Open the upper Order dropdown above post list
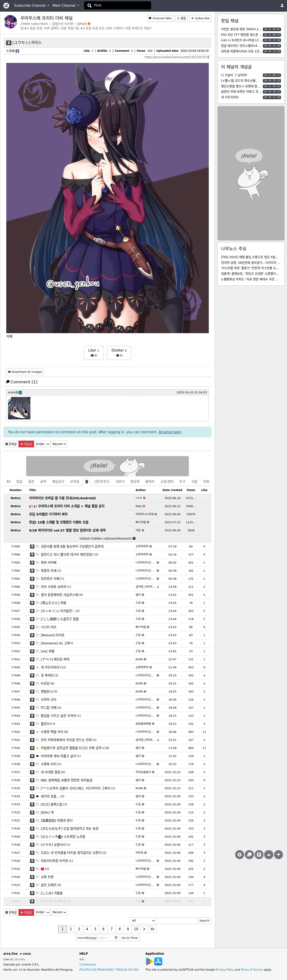The width and height of the screenshot is (287, 980). tap(42, 444)
